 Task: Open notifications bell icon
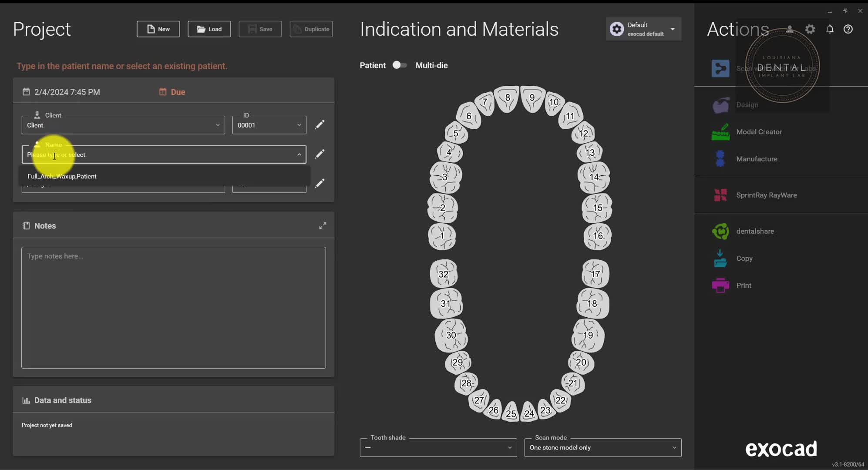830,29
